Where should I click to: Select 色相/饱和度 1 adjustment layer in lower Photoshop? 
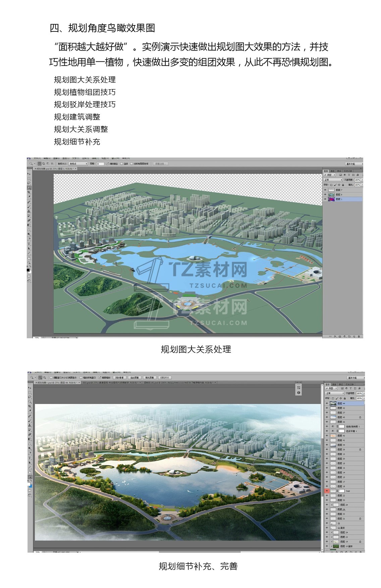344,427
